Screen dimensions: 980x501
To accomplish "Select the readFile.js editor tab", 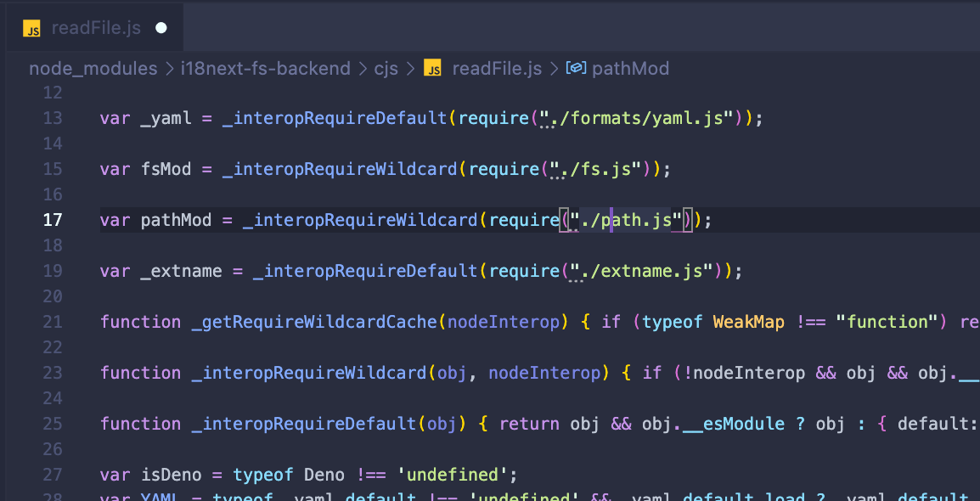I will 95,28.
